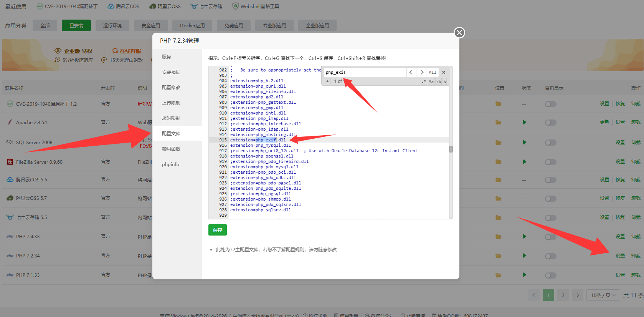Click Apache 2.4.54 running status icon

click(524, 122)
